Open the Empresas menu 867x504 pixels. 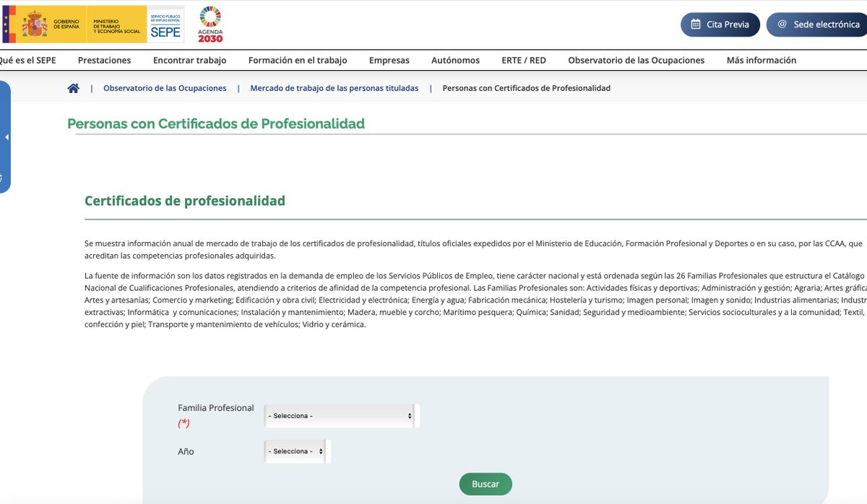389,61
